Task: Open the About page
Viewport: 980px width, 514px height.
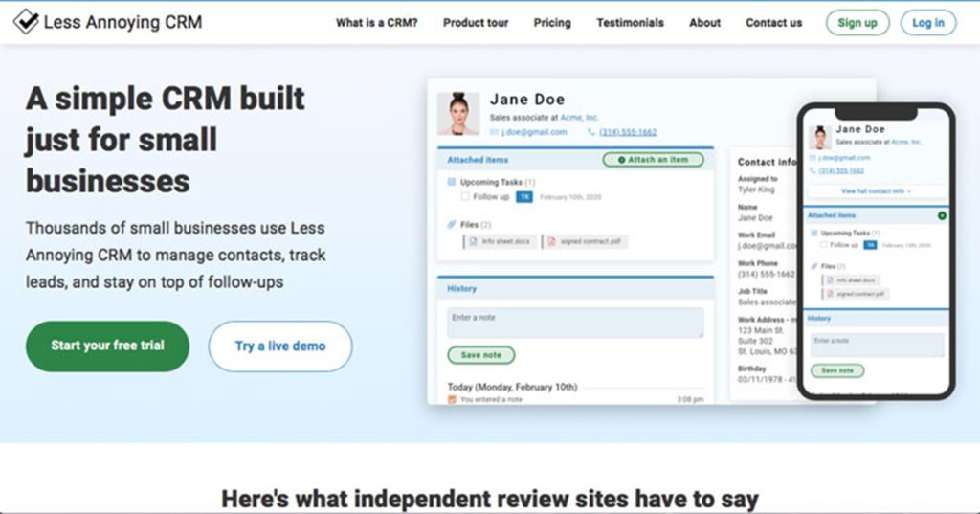Action: pyautogui.click(x=705, y=23)
